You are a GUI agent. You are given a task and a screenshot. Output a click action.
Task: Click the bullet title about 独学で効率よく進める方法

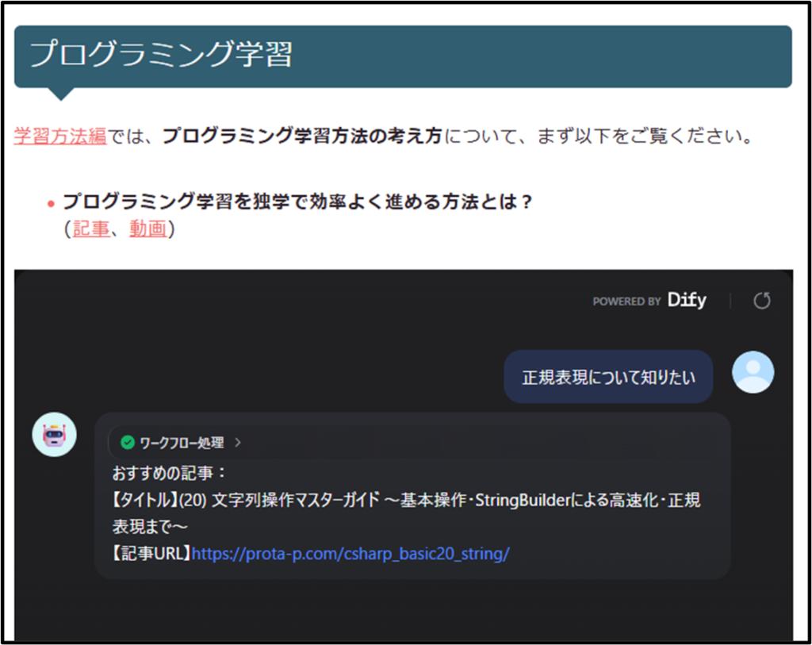pyautogui.click(x=297, y=202)
